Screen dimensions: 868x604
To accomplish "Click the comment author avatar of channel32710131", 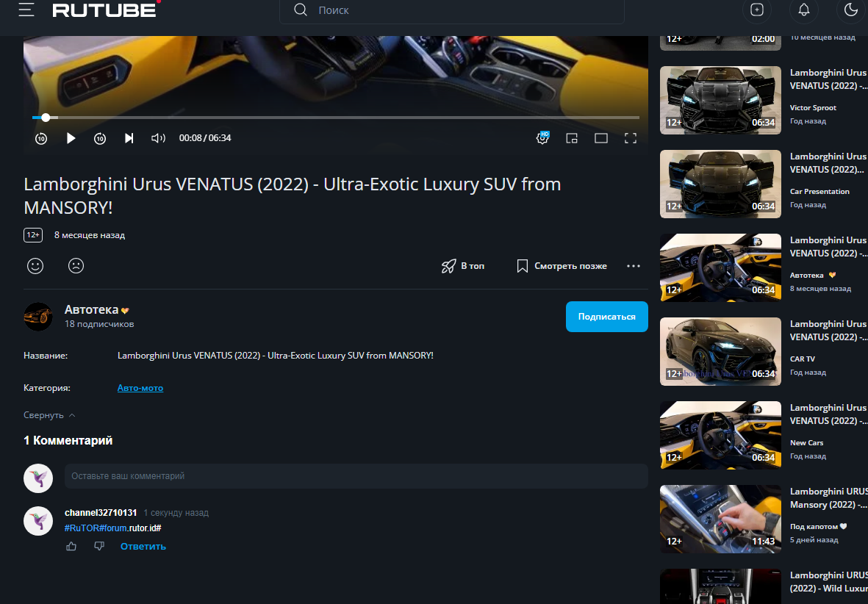I will tap(38, 521).
